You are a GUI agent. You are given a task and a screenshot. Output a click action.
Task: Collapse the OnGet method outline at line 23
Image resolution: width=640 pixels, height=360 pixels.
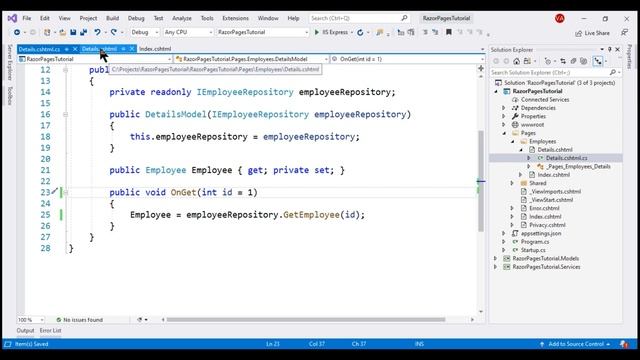tap(65, 192)
